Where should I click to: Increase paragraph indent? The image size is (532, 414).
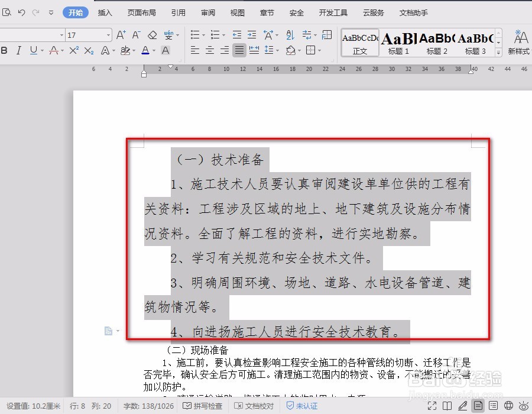coord(252,35)
